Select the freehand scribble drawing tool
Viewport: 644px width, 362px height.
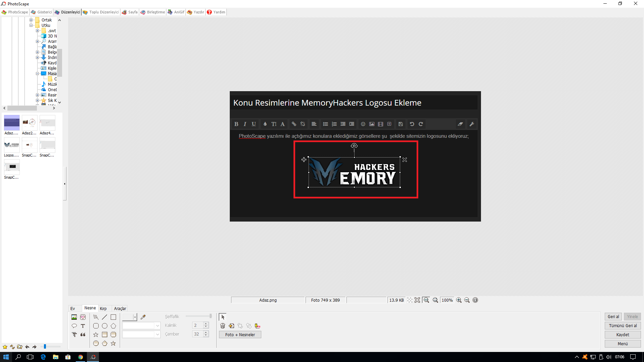click(96, 317)
